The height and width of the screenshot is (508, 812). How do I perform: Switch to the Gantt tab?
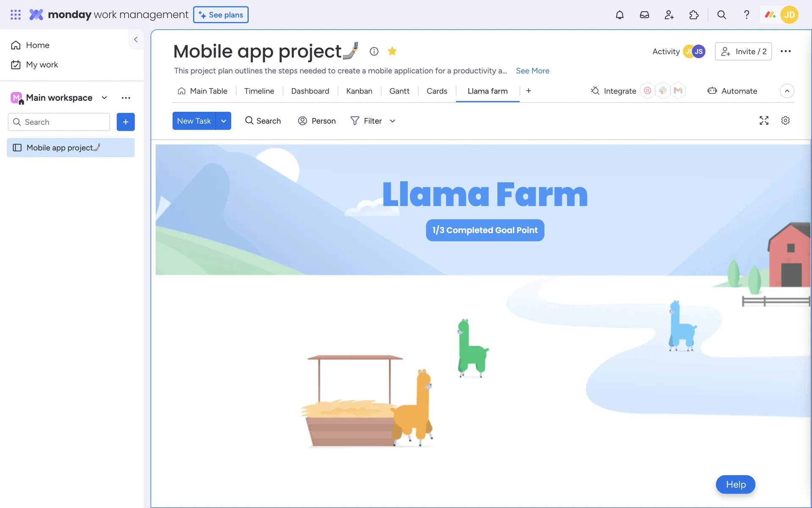click(399, 91)
